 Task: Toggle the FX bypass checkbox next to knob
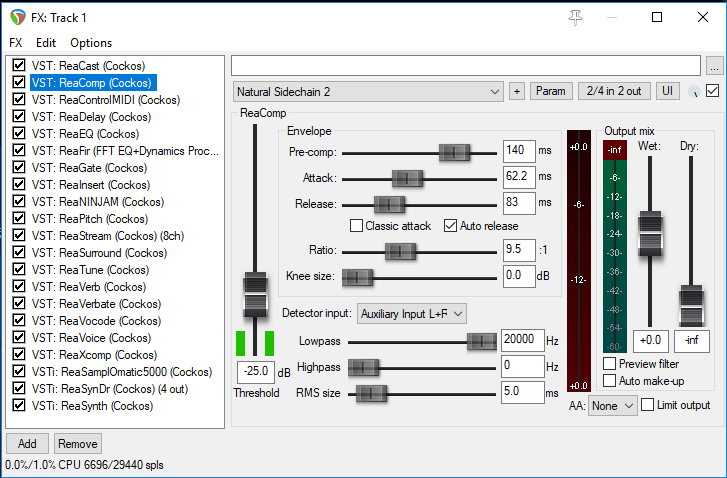point(712,91)
